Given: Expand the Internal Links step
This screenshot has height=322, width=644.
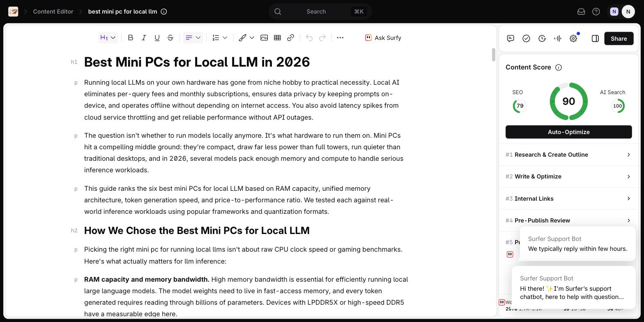Looking at the screenshot, I should point(569,199).
